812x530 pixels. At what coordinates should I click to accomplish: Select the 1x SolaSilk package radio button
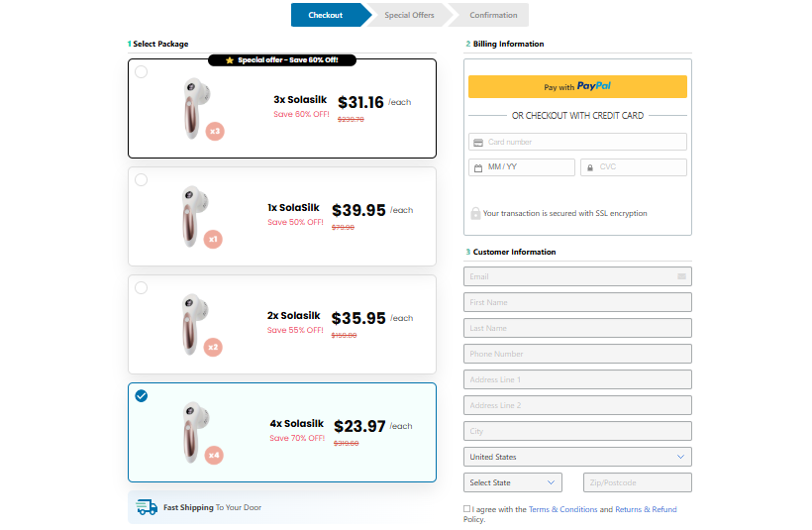coord(142,180)
